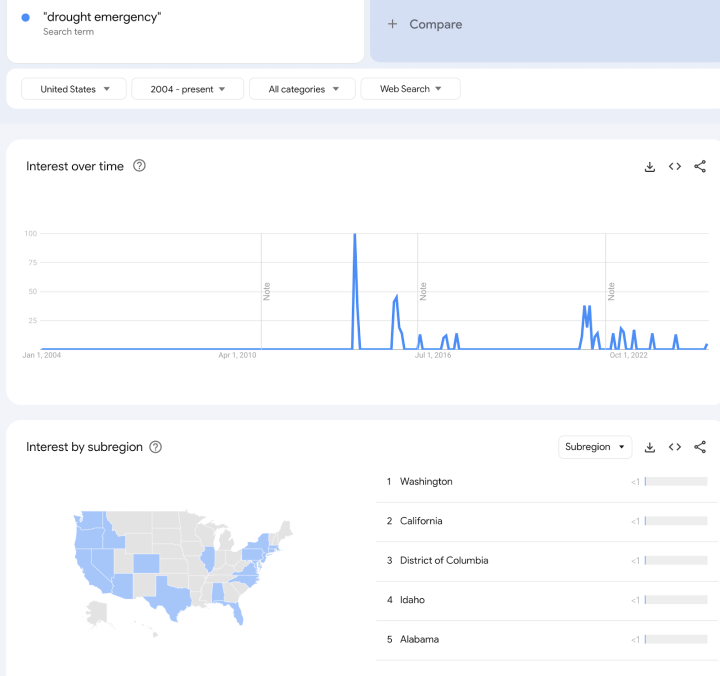
Task: Open help for Interest by subregion
Action: [156, 447]
